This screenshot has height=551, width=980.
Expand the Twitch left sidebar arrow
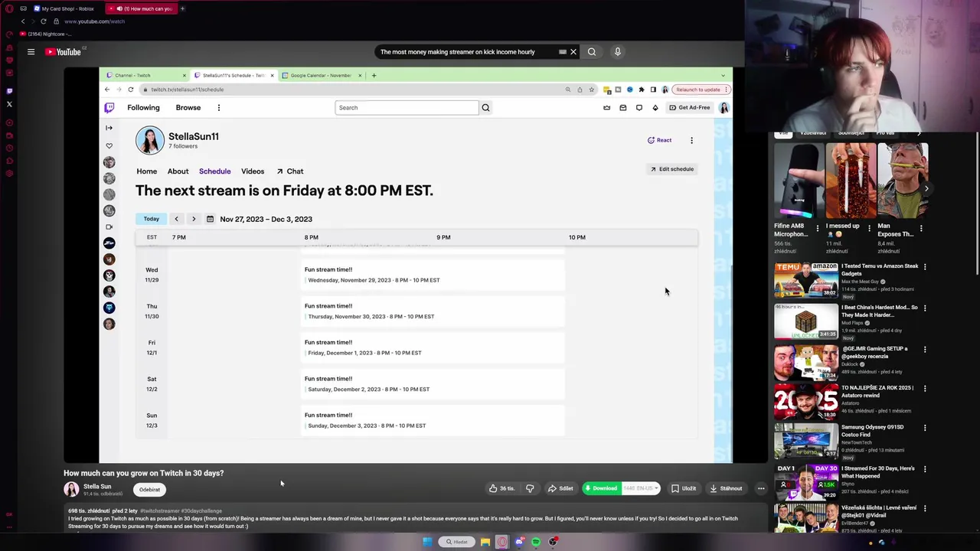click(x=109, y=128)
